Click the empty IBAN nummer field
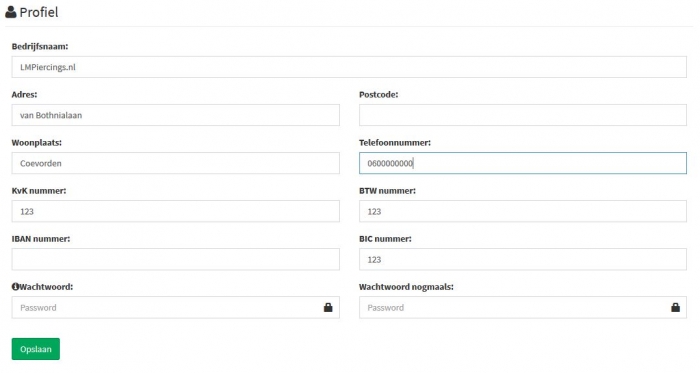 coord(175,260)
